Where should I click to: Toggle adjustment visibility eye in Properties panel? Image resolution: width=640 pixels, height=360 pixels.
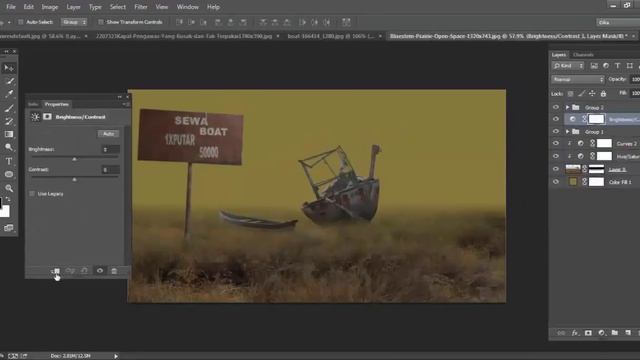100,271
